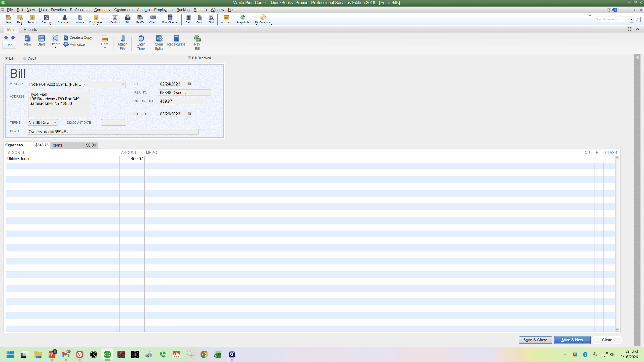This screenshot has width=644, height=362.
Task: Open the Snapshots toolbar icon
Action: 243,17
